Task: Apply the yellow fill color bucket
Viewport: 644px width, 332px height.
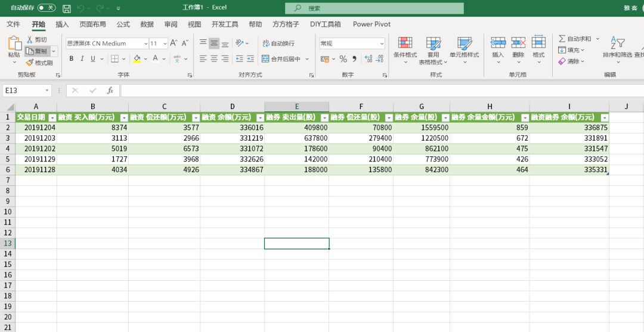Action: click(x=137, y=58)
